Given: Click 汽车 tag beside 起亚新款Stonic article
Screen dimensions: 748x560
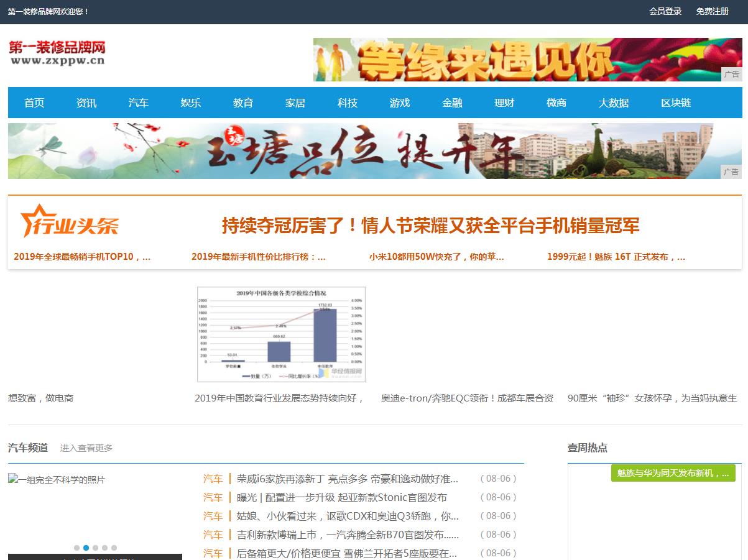Looking at the screenshot, I should pos(213,498).
